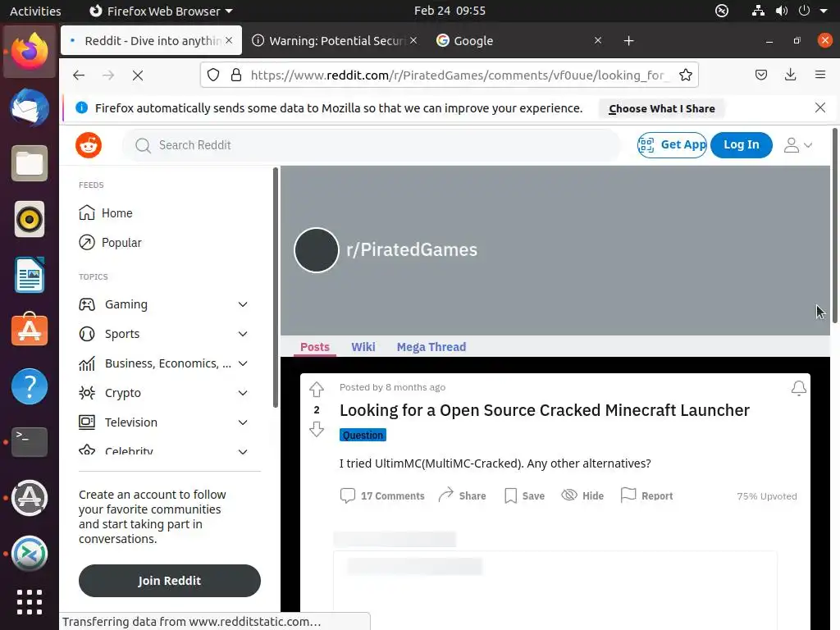Viewport: 840px width, 630px height.
Task: Open Firefox Web Browser app menu
Action: point(161,11)
